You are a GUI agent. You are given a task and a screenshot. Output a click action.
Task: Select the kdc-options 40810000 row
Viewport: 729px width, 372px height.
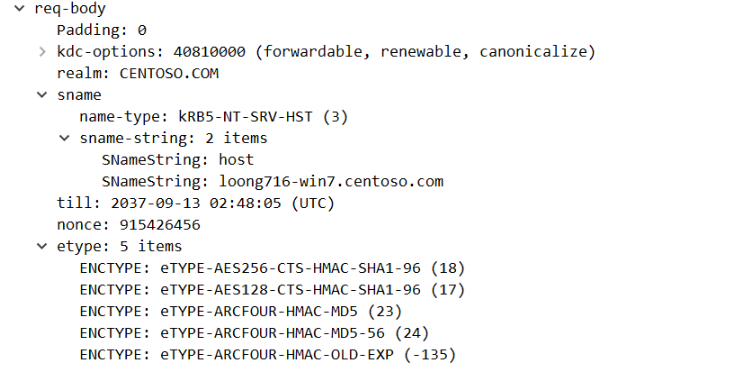326,52
